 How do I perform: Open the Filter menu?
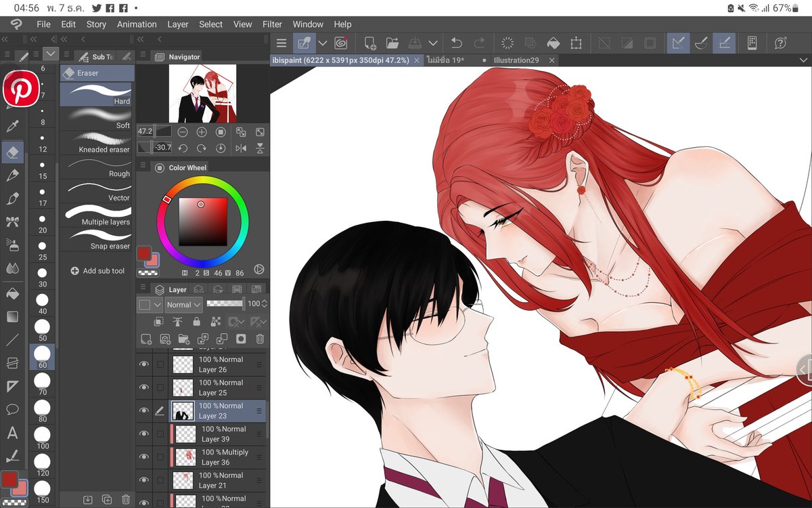272,24
